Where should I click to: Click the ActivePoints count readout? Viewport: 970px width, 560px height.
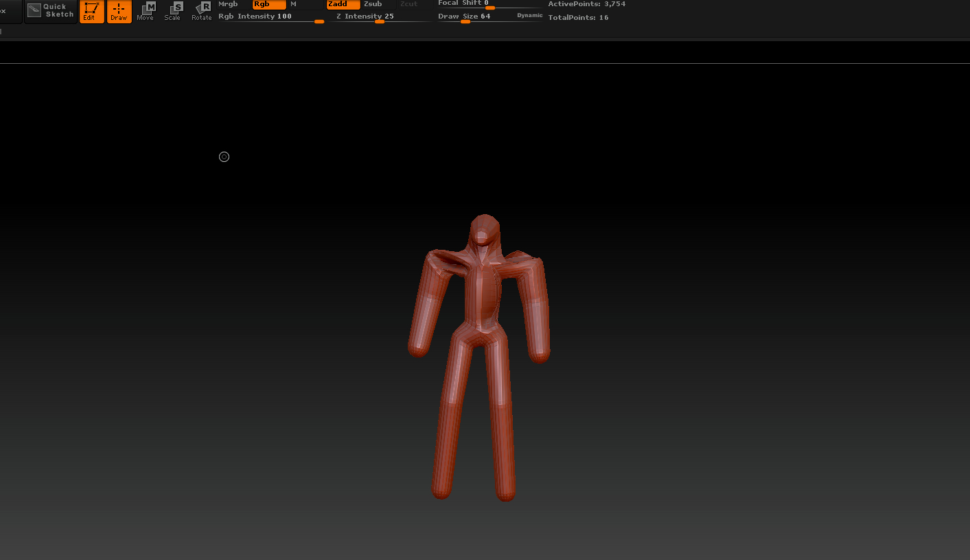point(586,4)
